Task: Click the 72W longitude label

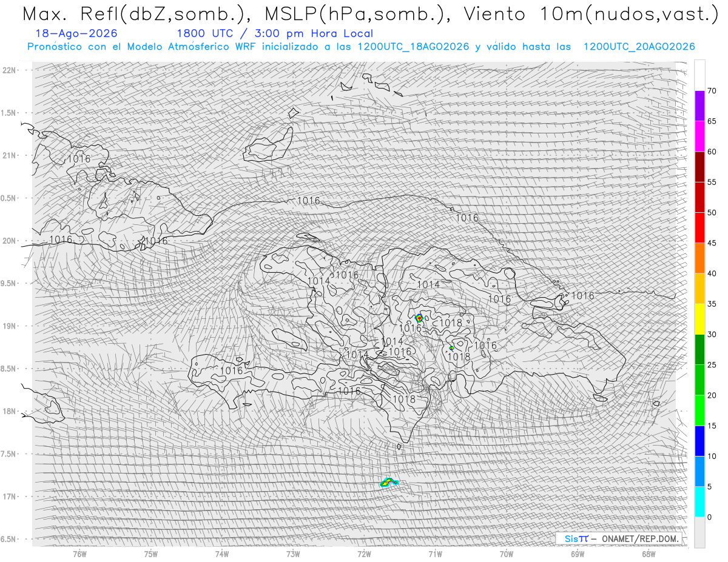Action: pyautogui.click(x=364, y=554)
